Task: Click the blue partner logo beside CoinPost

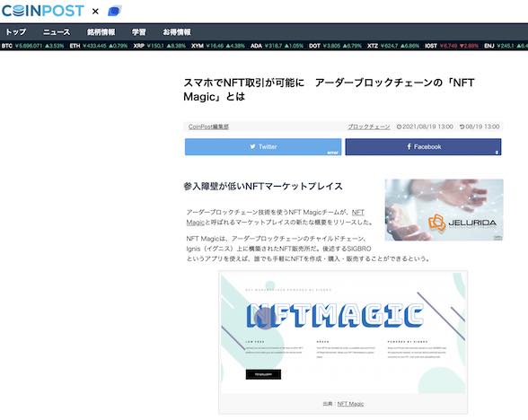Action: 114,11
